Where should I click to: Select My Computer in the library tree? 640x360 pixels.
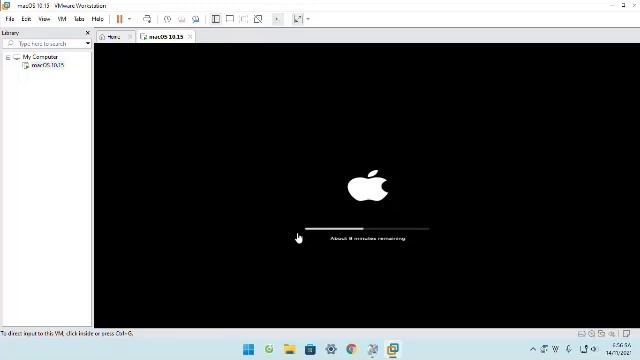[40, 57]
